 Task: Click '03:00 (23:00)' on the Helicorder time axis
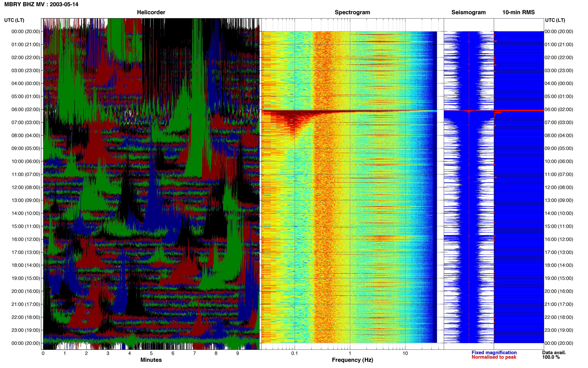pyautogui.click(x=26, y=71)
